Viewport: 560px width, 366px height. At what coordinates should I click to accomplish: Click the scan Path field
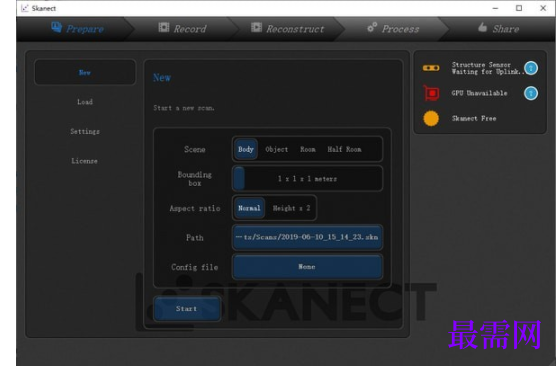pos(308,237)
